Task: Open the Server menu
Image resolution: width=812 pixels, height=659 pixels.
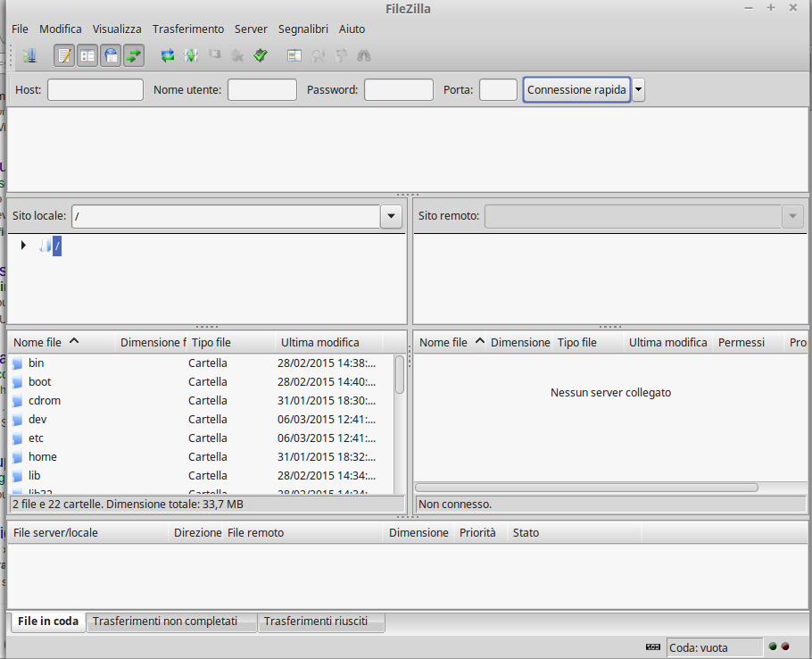Action: (251, 29)
